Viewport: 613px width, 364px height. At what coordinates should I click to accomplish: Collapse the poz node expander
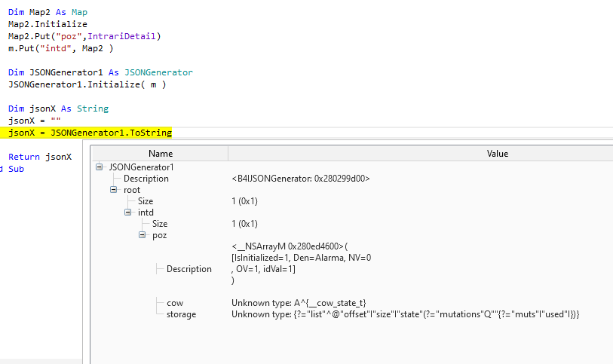pyautogui.click(x=143, y=235)
